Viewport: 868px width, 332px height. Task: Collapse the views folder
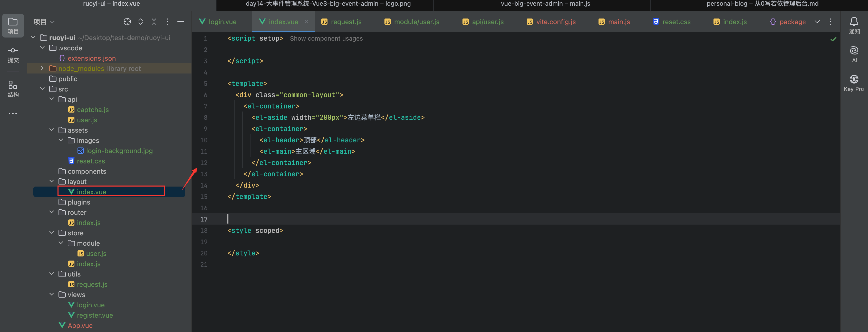click(x=52, y=294)
